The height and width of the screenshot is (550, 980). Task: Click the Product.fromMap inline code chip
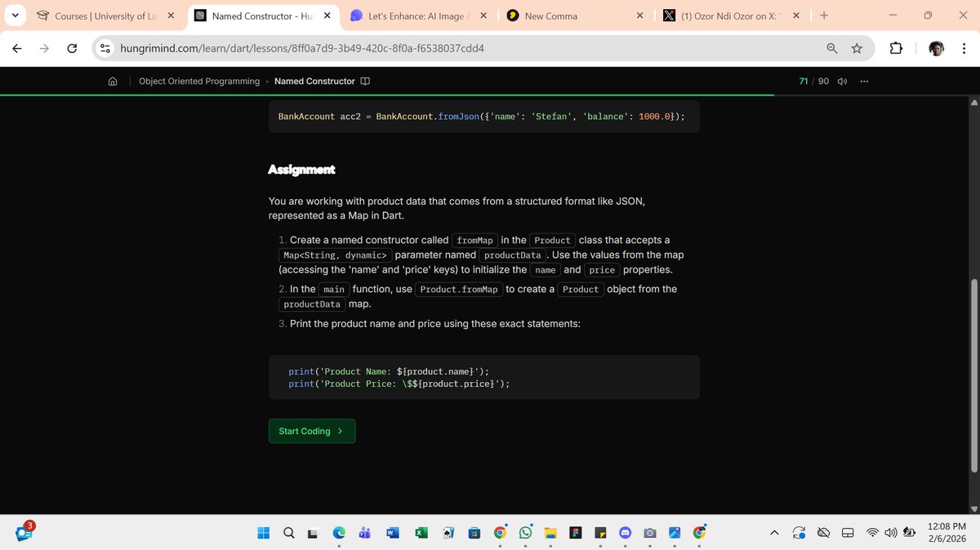459,290
